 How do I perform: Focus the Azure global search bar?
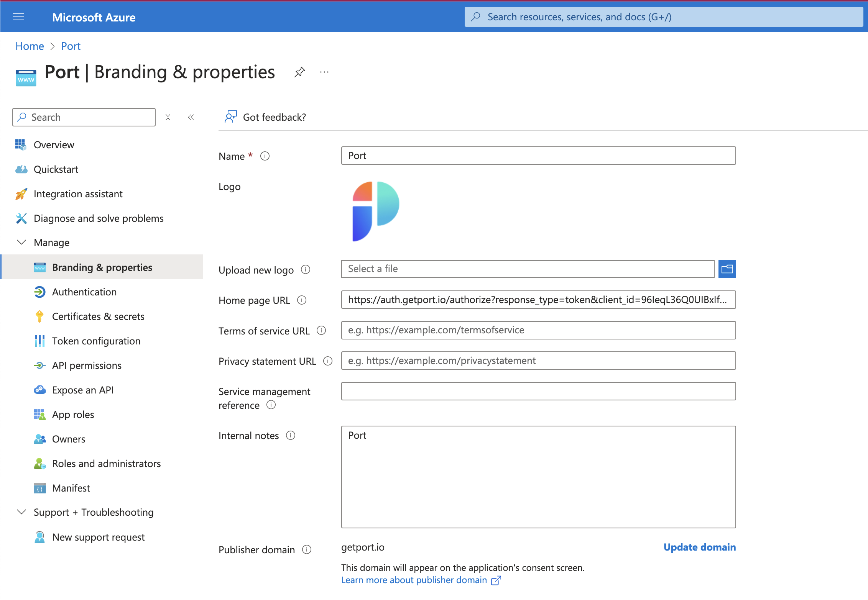coord(663,17)
